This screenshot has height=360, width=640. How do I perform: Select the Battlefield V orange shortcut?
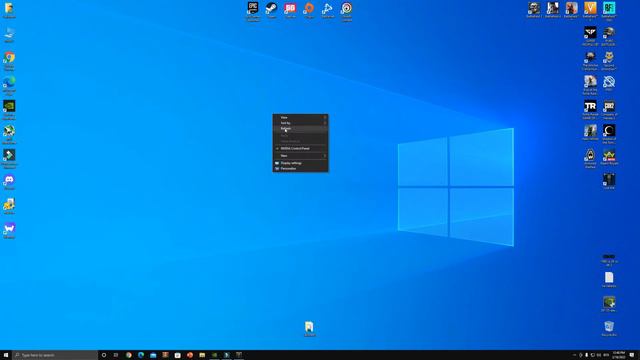pyautogui.click(x=590, y=10)
